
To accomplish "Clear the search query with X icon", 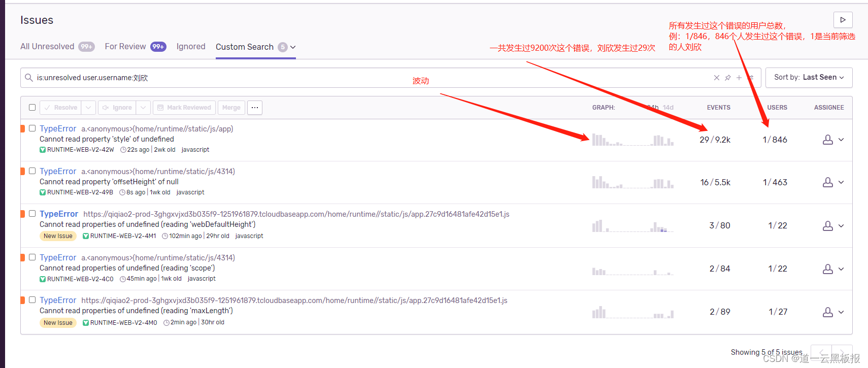I will [x=717, y=78].
